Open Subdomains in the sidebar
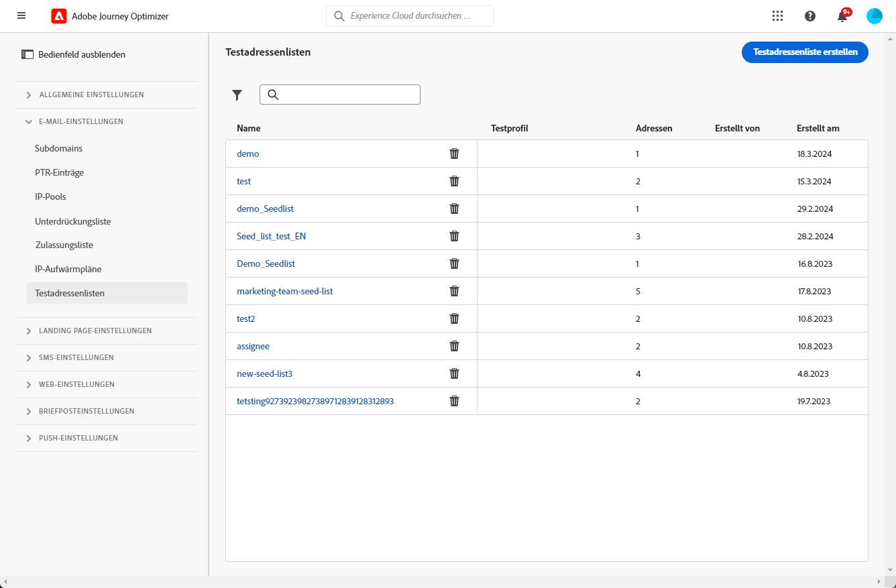The height and width of the screenshot is (588, 896). [x=59, y=148]
